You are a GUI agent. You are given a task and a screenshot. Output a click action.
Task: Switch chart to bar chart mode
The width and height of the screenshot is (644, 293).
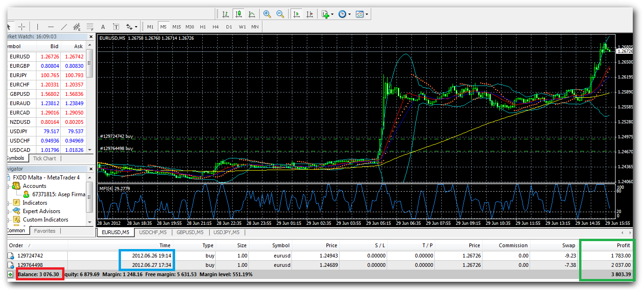[x=226, y=14]
